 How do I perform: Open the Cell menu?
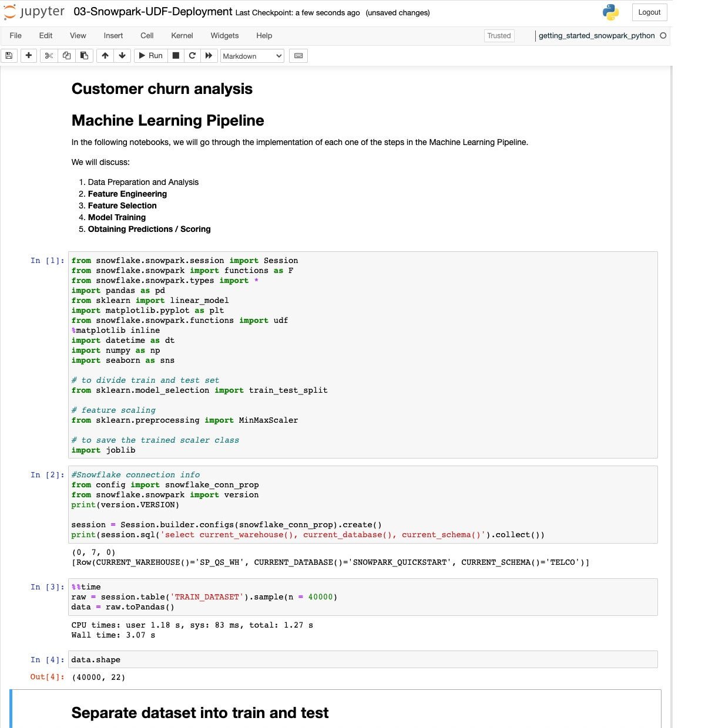[x=147, y=36]
